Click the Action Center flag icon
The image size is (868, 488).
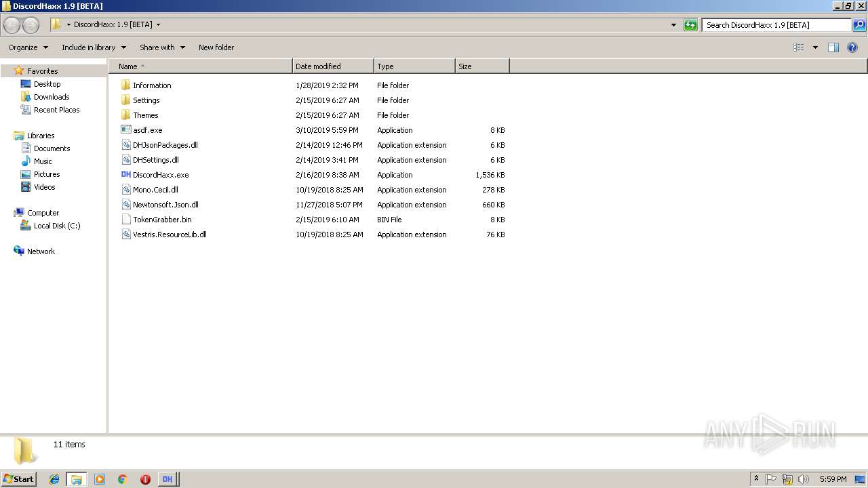tap(771, 479)
